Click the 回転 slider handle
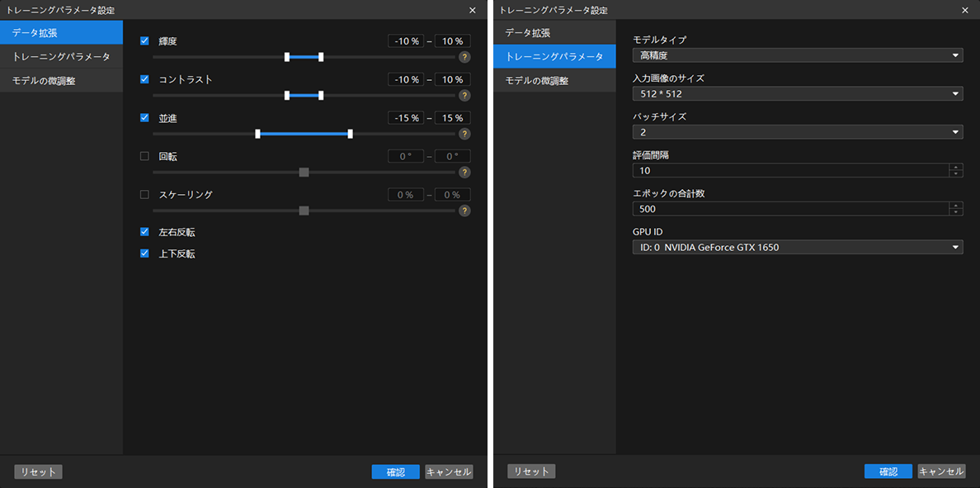 pos(304,172)
